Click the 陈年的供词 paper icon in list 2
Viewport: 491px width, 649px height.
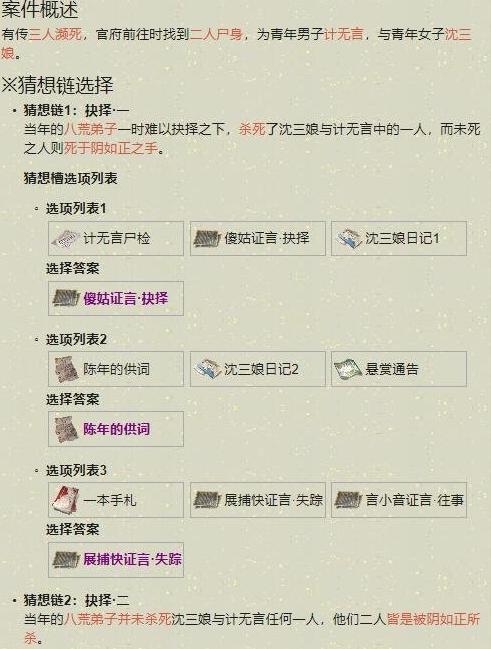(x=66, y=369)
